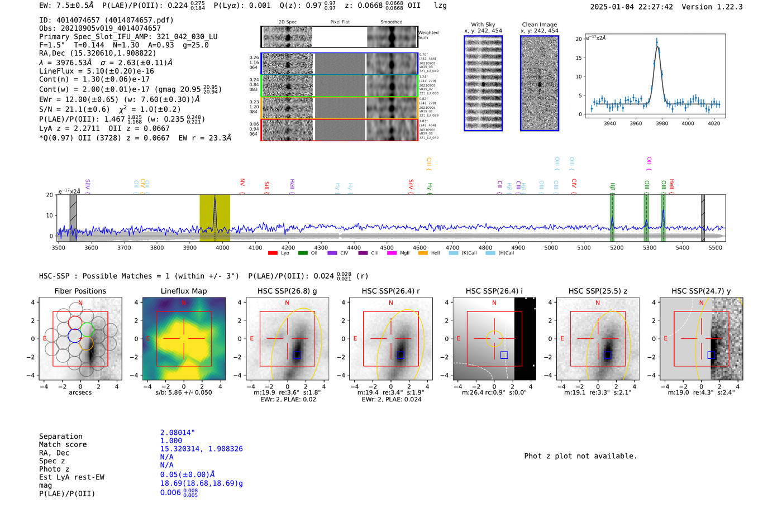The image size is (782, 532).
Task: Click the blue RA, Dec value 15.320314, 1.908326
Action: (202, 449)
